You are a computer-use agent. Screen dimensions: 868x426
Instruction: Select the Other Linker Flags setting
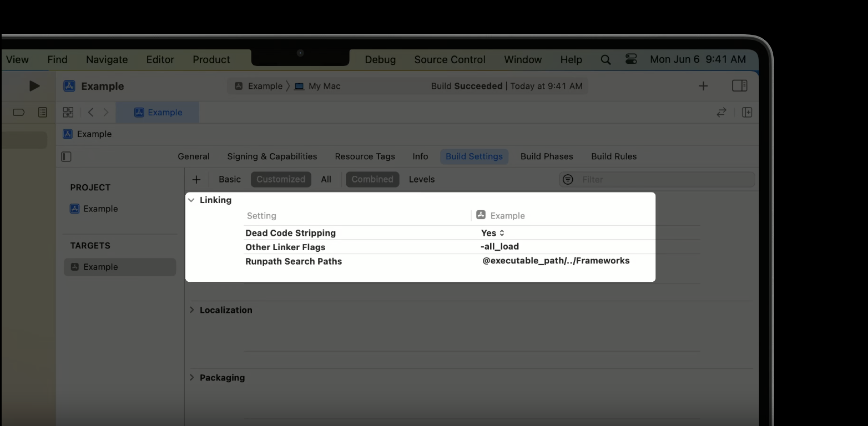click(285, 247)
